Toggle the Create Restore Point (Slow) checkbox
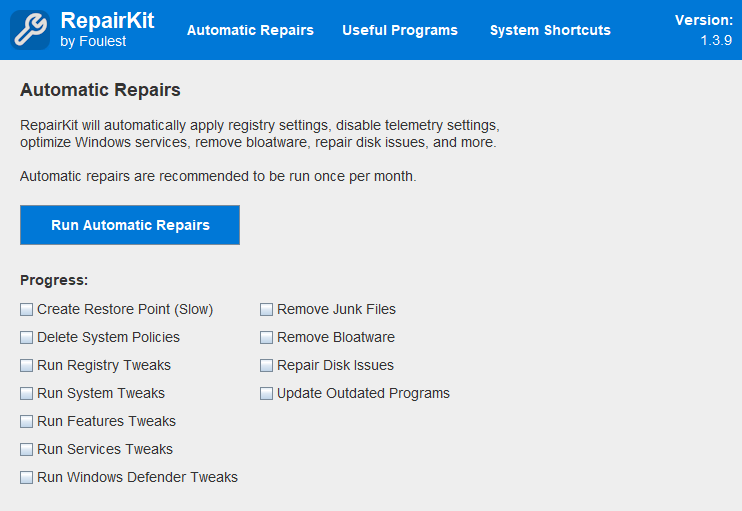The height and width of the screenshot is (511, 742). point(26,309)
